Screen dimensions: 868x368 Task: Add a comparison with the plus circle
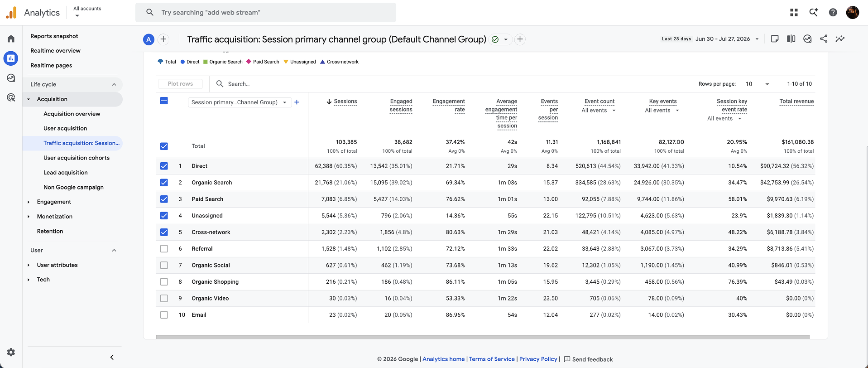tap(163, 39)
